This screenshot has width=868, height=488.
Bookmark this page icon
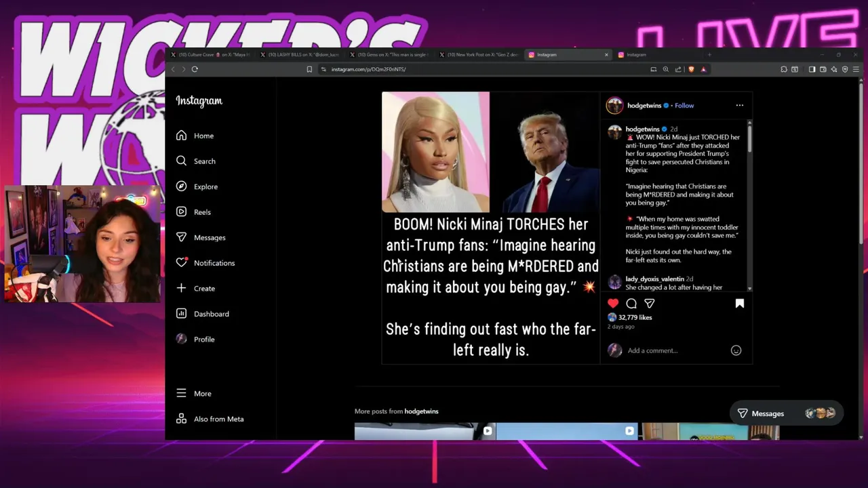coord(309,69)
